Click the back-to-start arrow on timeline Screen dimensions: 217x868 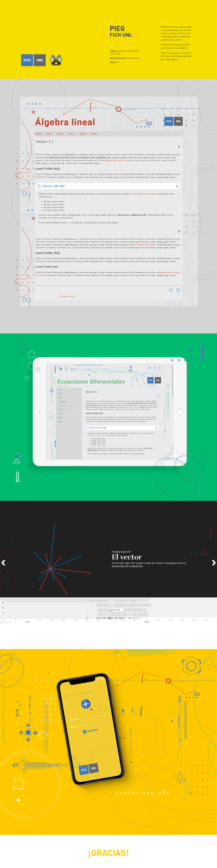pos(3,613)
